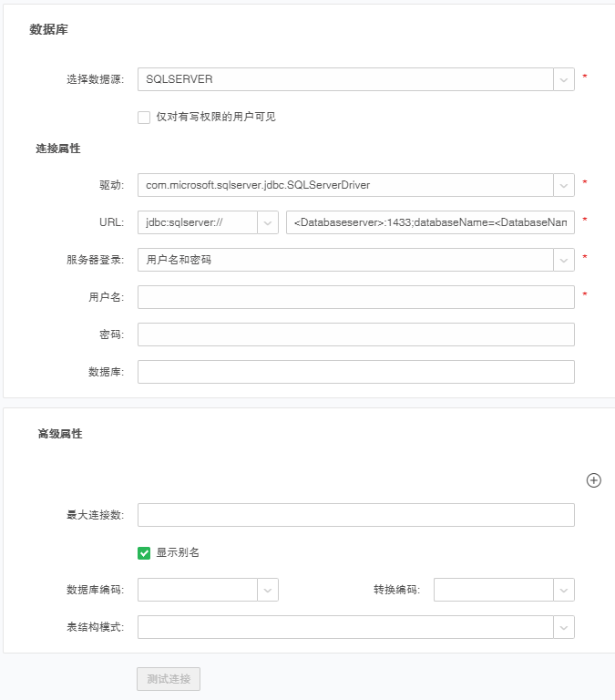Click the 用户名 input field
Image resolution: width=615 pixels, height=700 pixels.
coord(355,297)
